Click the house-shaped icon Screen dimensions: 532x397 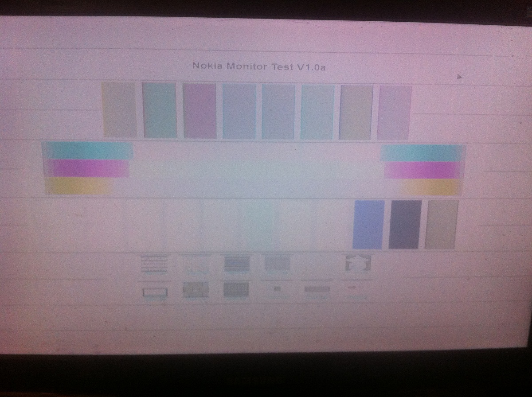[x=357, y=264]
